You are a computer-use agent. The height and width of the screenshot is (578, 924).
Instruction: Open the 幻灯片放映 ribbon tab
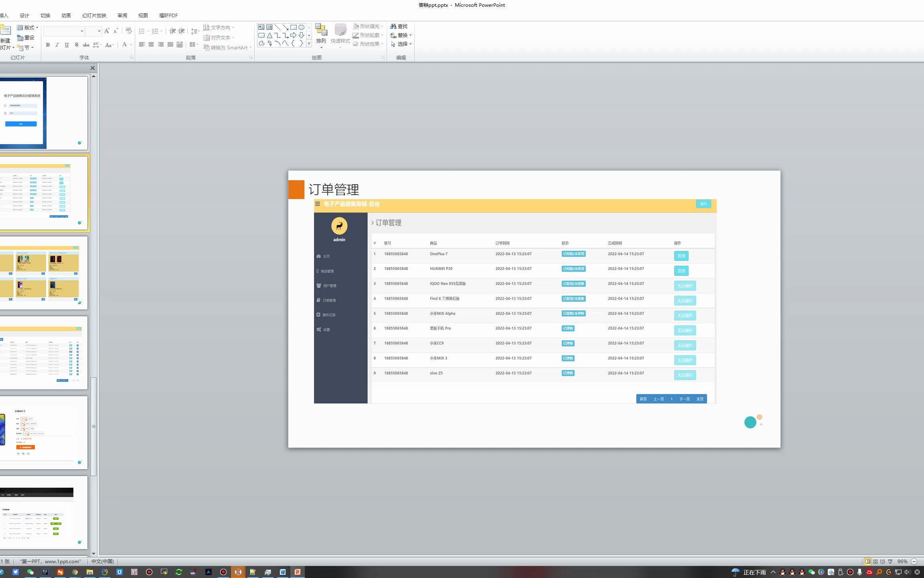tap(94, 15)
